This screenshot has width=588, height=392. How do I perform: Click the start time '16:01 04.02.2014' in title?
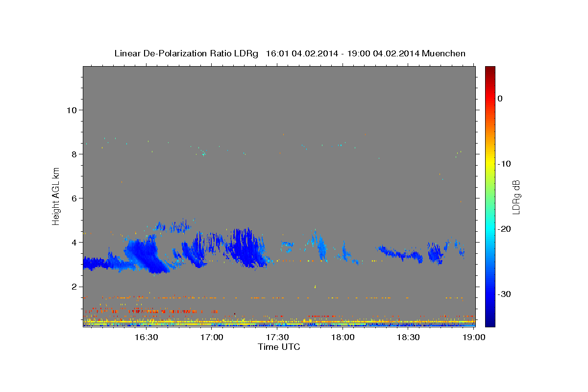point(301,53)
